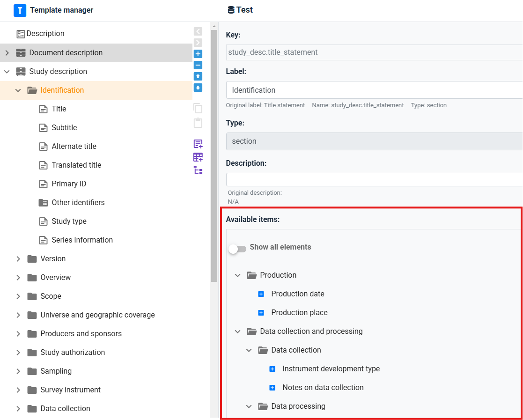Select the Description item at top
The image size is (523, 420).
click(45, 34)
